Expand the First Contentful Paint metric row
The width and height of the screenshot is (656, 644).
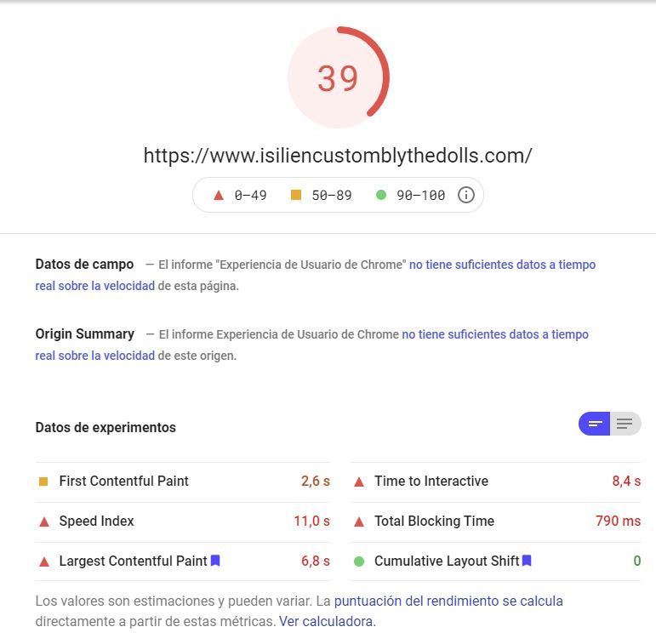tap(183, 482)
